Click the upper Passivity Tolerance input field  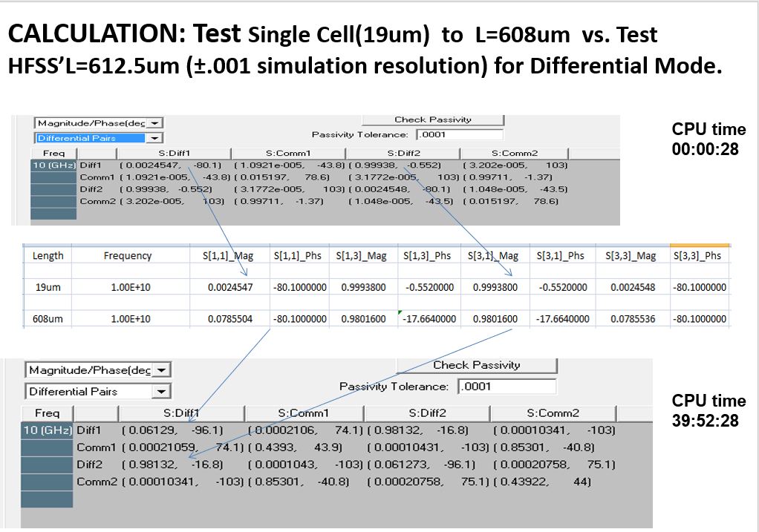pyautogui.click(x=459, y=135)
